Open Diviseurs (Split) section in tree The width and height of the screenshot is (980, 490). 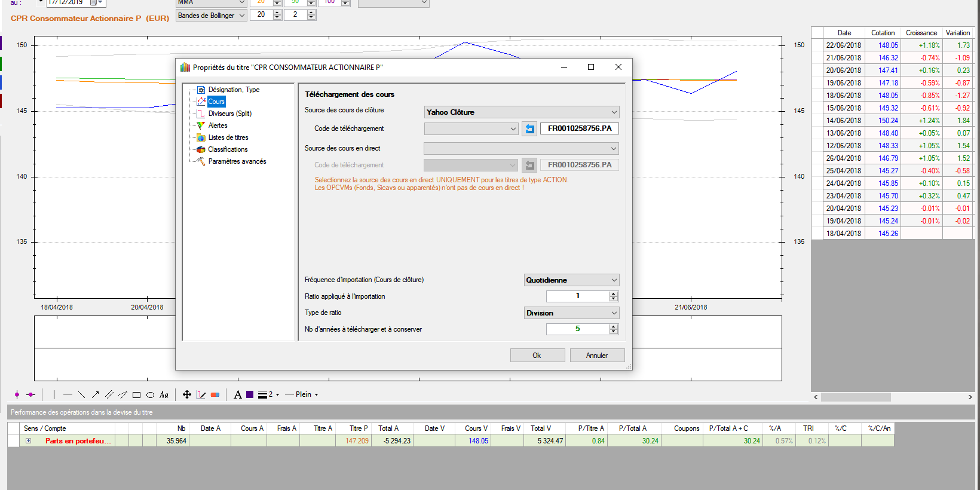[x=229, y=114]
